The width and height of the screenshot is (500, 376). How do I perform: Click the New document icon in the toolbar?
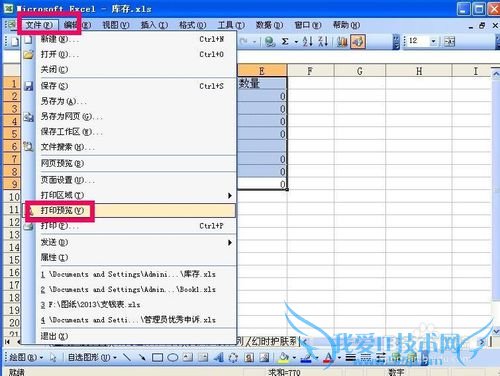(x=15, y=41)
